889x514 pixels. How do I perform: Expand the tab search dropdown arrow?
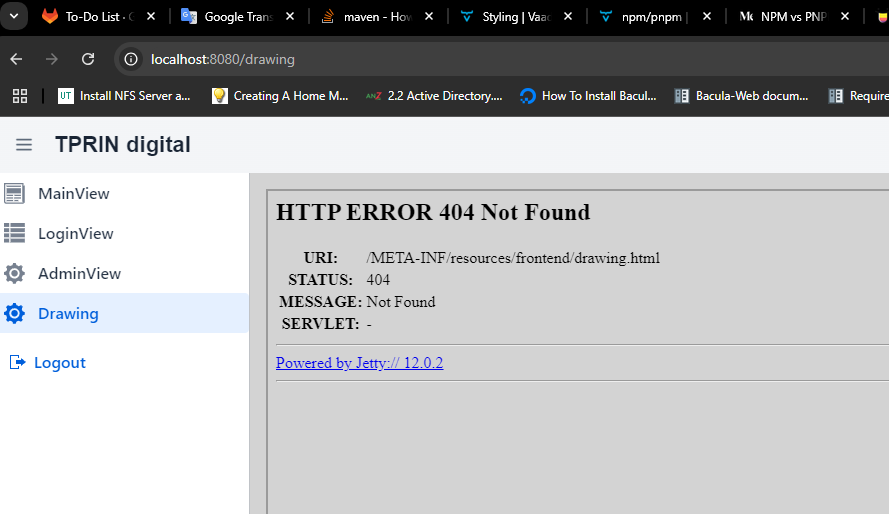click(14, 16)
